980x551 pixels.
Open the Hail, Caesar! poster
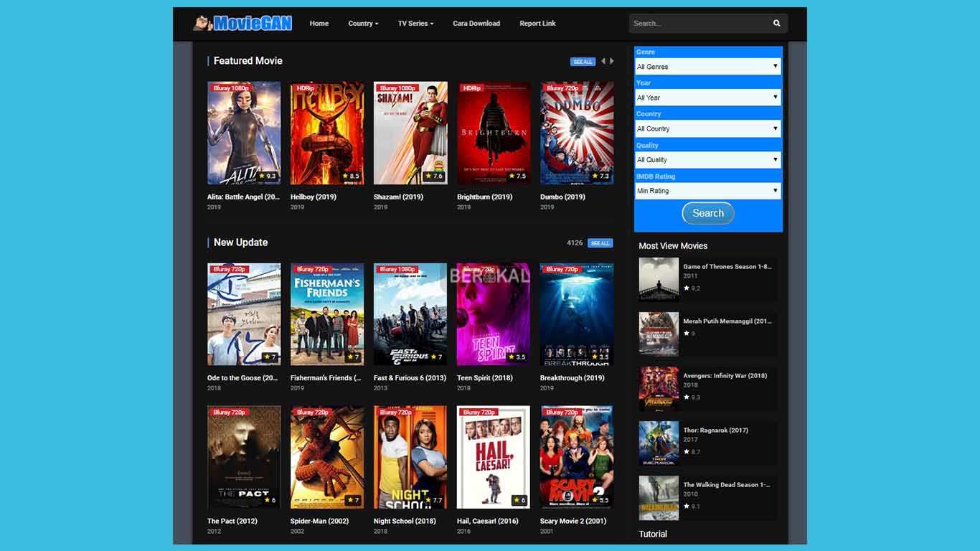tap(494, 457)
